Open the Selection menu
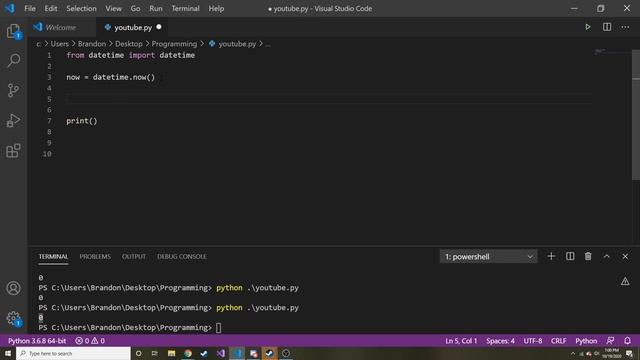This screenshot has height=360, width=640. pyautogui.click(x=81, y=8)
